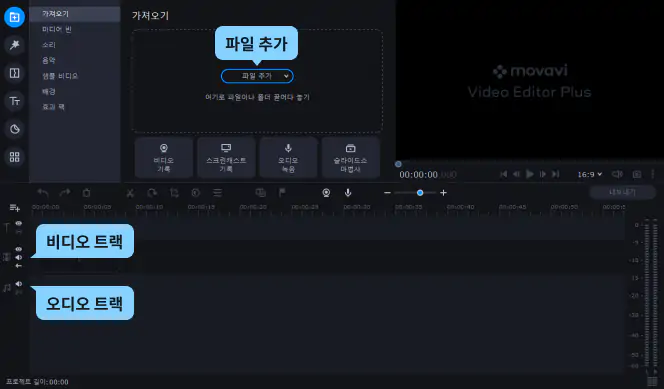Click the microphone record icon on toolbar
The image size is (664, 389).
pos(348,193)
